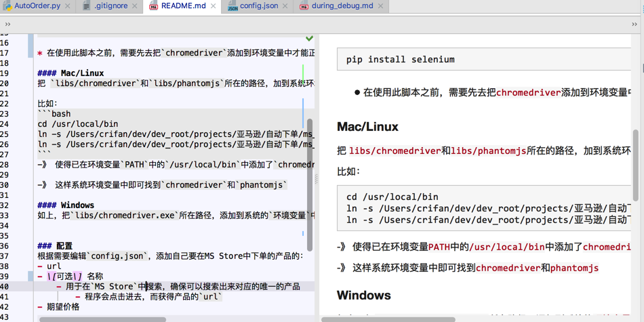The height and width of the screenshot is (322, 644).
Task: Click '`config.json`' on editor line 37
Action: pyautogui.click(x=117, y=256)
